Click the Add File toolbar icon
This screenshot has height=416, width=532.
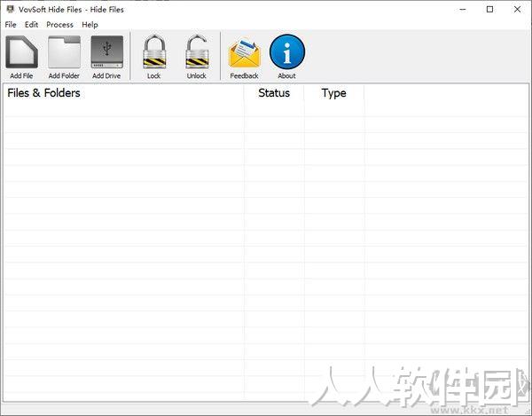click(x=21, y=52)
